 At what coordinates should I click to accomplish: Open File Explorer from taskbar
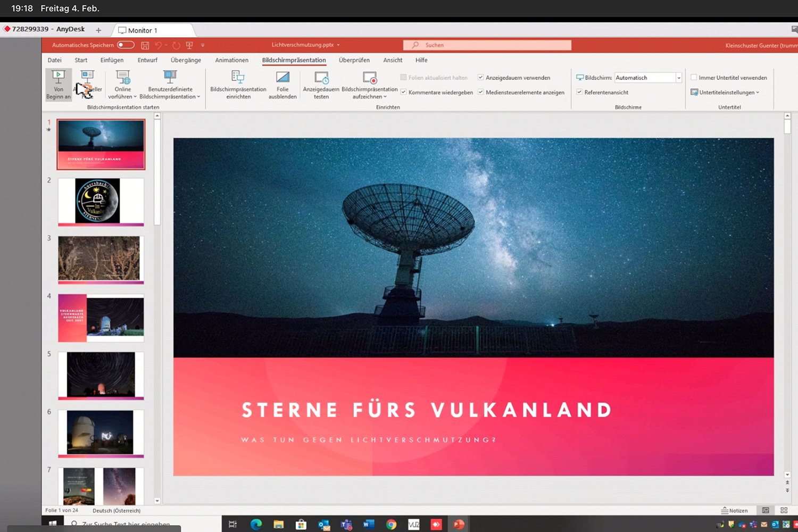(x=279, y=525)
